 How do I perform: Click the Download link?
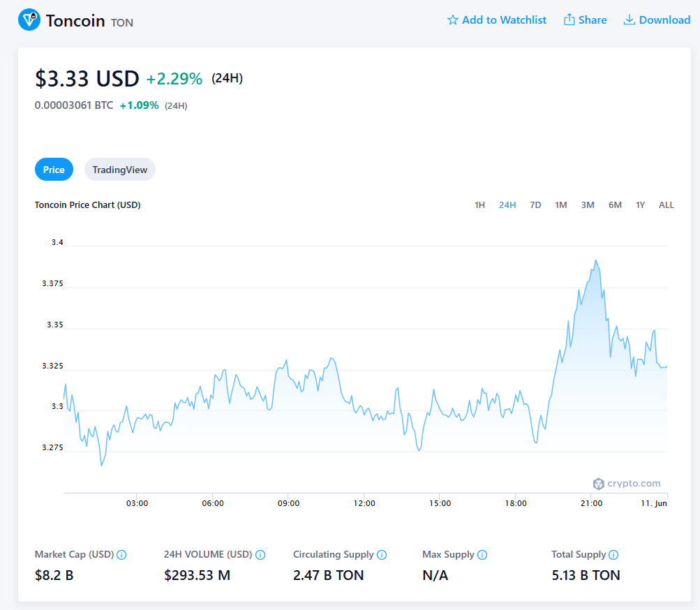(x=657, y=20)
